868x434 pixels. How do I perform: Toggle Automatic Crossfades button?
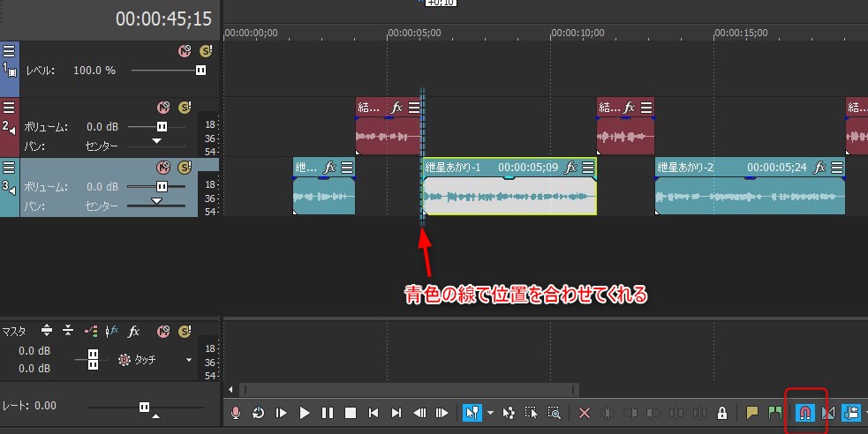pos(828,413)
